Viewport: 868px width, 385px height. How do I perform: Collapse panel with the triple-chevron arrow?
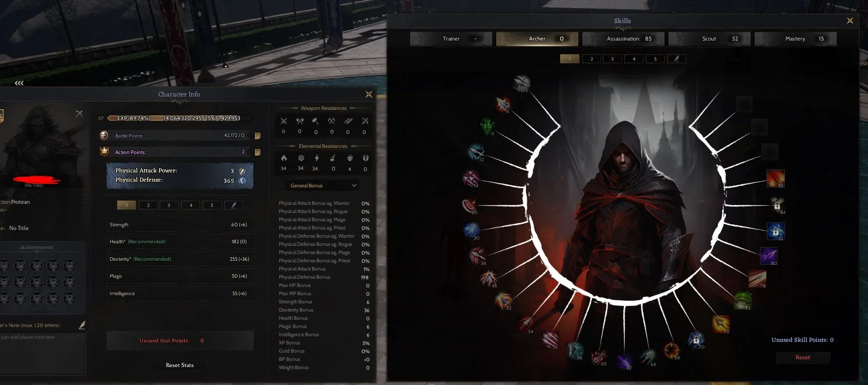19,83
